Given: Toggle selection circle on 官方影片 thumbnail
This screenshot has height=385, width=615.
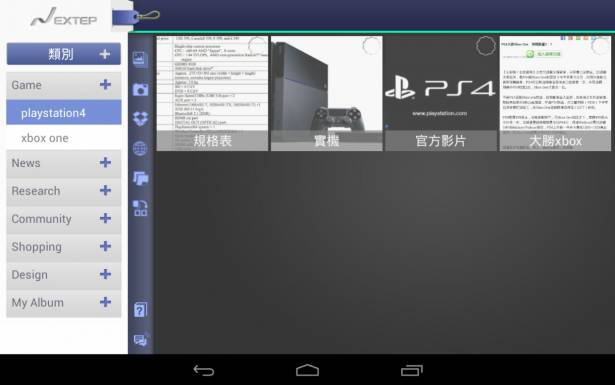Looking at the screenshot, I should (486, 46).
